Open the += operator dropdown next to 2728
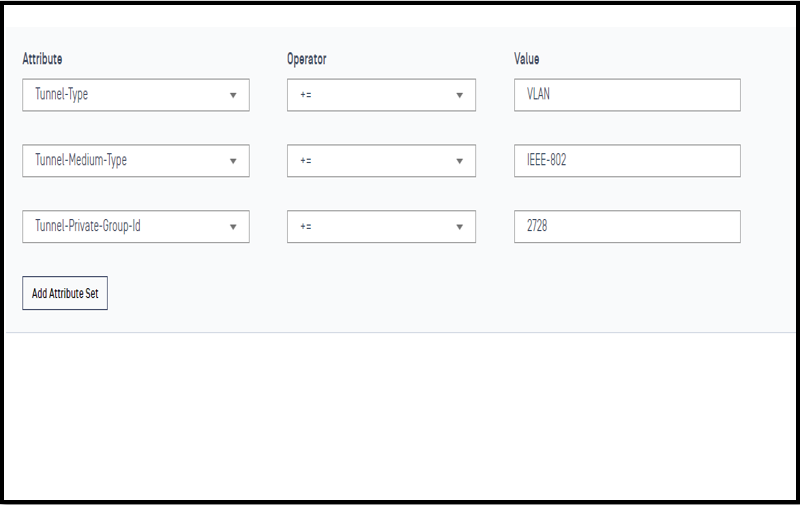 (x=381, y=226)
